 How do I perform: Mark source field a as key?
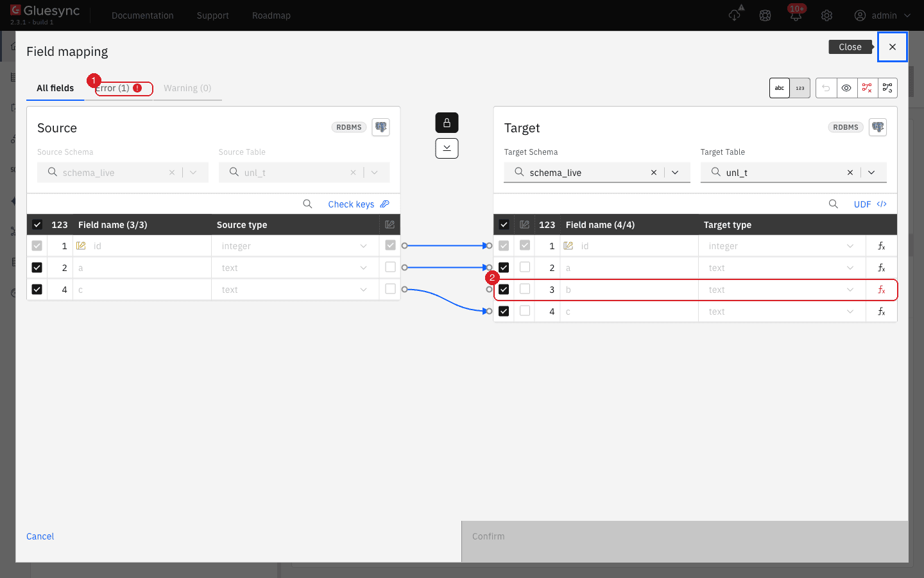390,267
